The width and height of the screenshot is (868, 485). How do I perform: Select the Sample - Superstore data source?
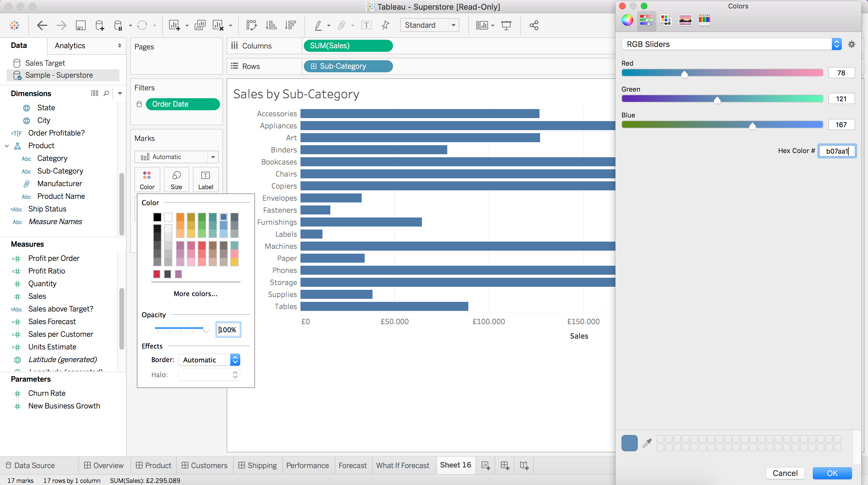pyautogui.click(x=63, y=75)
